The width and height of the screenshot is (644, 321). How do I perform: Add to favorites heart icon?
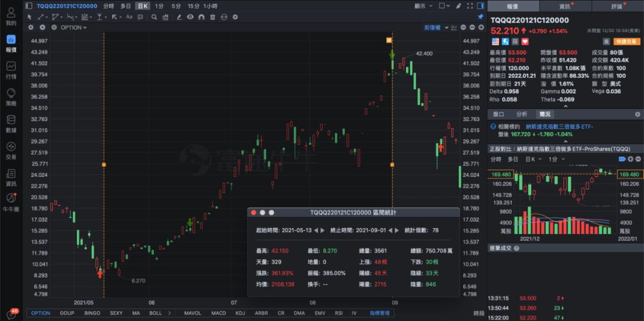click(x=525, y=42)
